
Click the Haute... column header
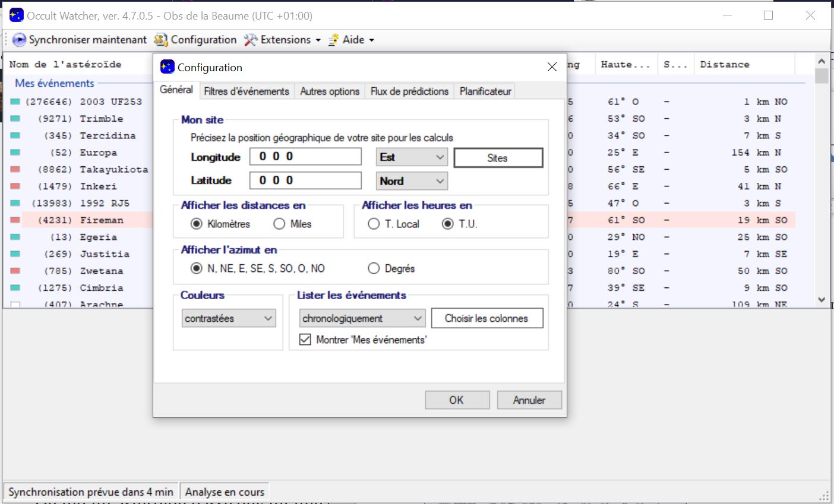tap(626, 64)
